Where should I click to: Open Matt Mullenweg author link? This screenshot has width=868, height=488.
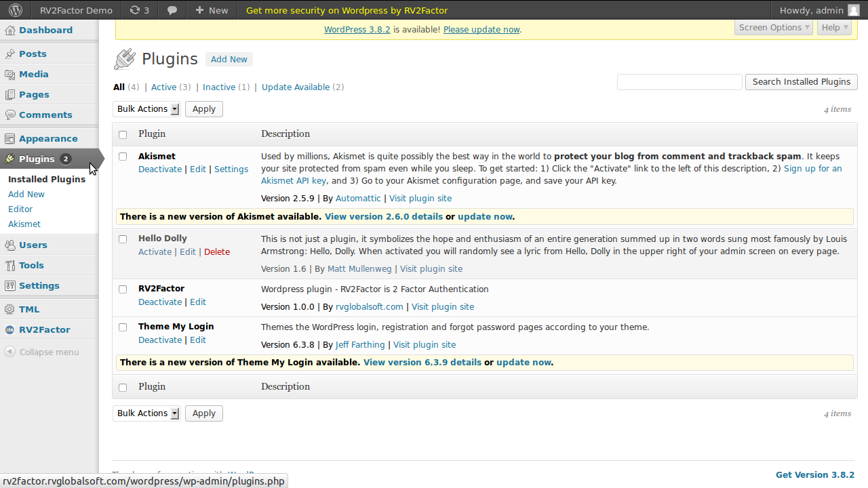pyautogui.click(x=360, y=268)
